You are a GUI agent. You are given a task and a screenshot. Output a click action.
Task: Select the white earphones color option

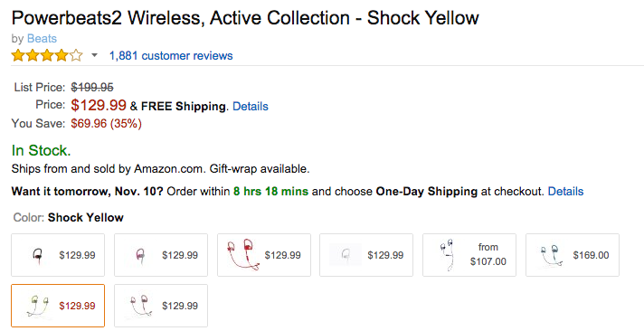coord(366,255)
